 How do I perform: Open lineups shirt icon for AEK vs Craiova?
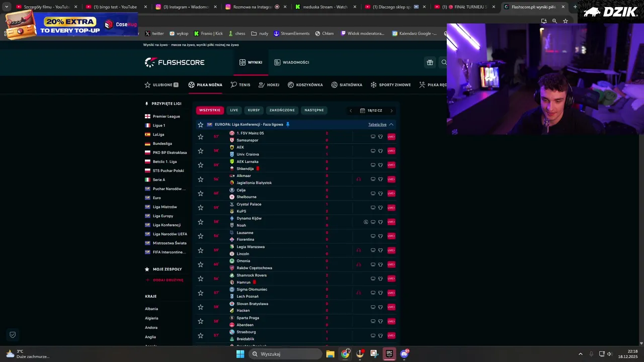380,151
